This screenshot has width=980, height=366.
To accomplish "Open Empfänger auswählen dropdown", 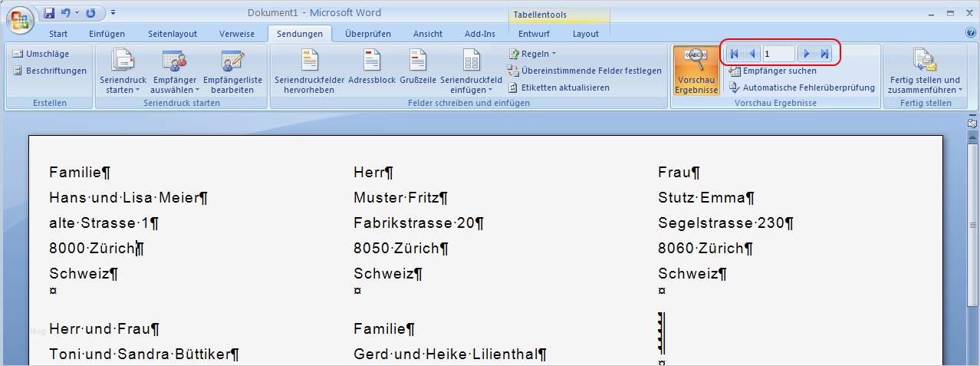I will tap(175, 71).
